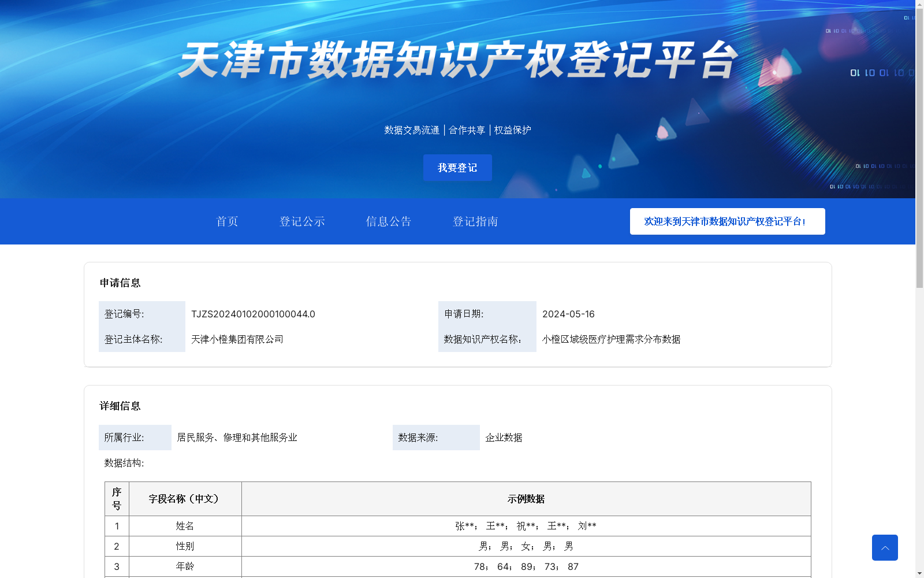Click sample ages cell 78；64；89
The width and height of the screenshot is (924, 578).
point(526,566)
